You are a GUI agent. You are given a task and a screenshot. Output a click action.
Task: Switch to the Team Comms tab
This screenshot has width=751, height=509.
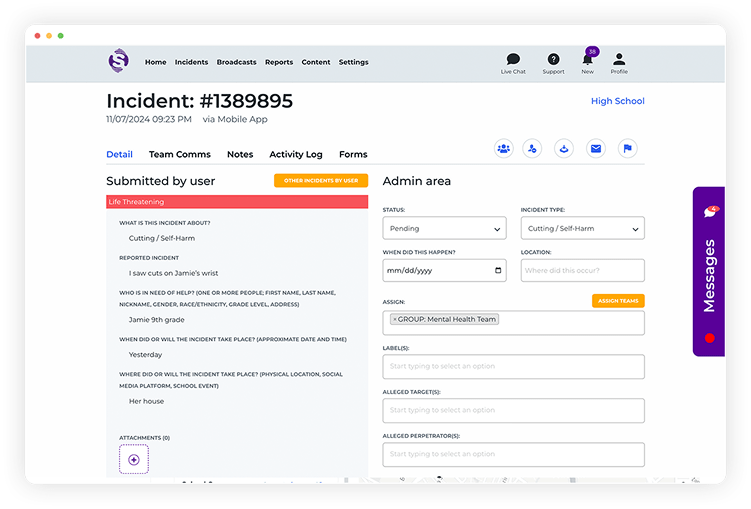click(180, 154)
